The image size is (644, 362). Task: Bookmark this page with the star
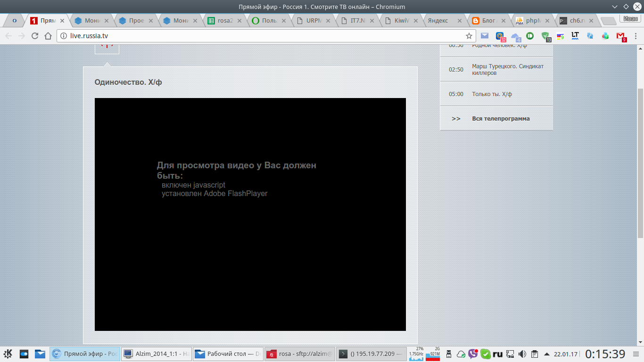coord(469,36)
